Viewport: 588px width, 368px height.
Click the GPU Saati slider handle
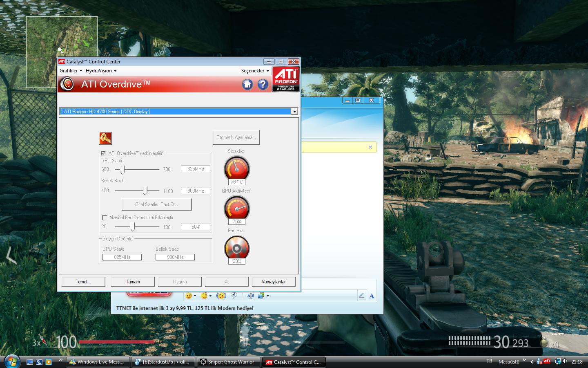tap(122, 169)
